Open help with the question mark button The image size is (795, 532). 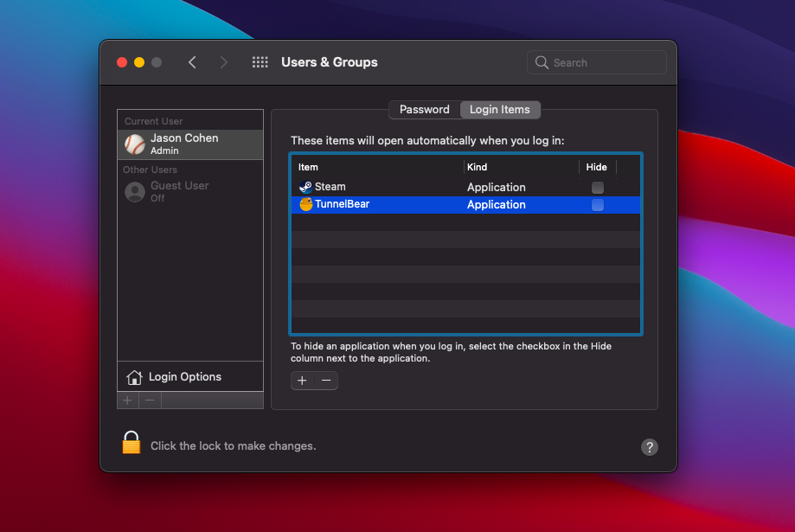650,447
